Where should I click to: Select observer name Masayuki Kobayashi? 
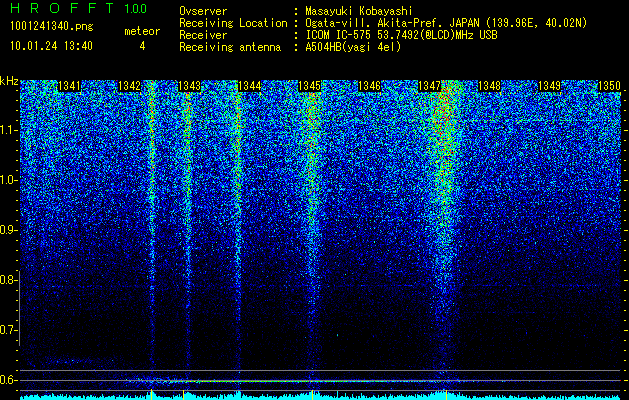tap(359, 11)
